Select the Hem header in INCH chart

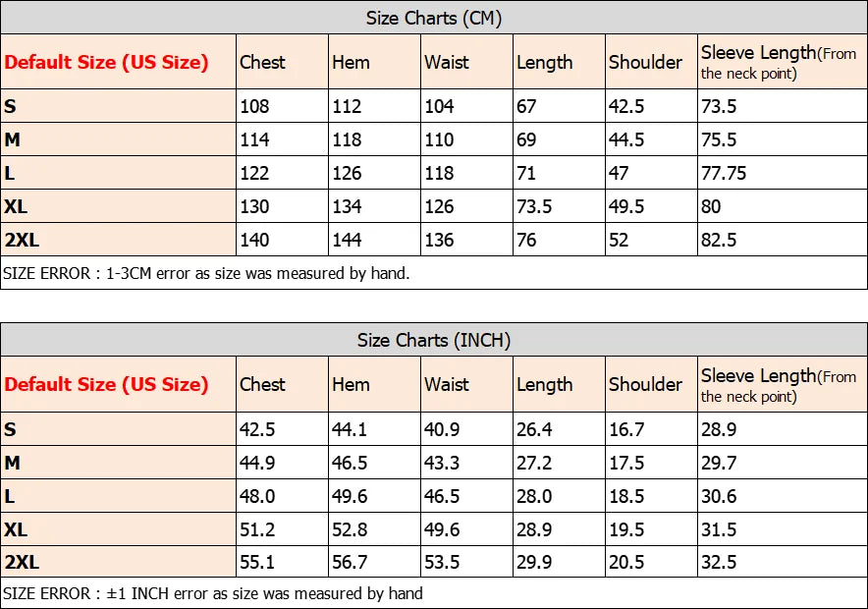click(375, 384)
